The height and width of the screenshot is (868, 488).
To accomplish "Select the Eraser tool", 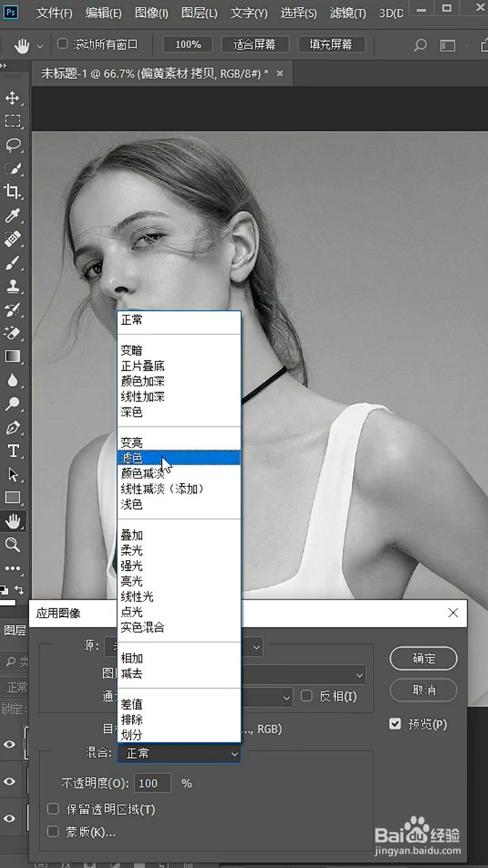I will [12, 333].
